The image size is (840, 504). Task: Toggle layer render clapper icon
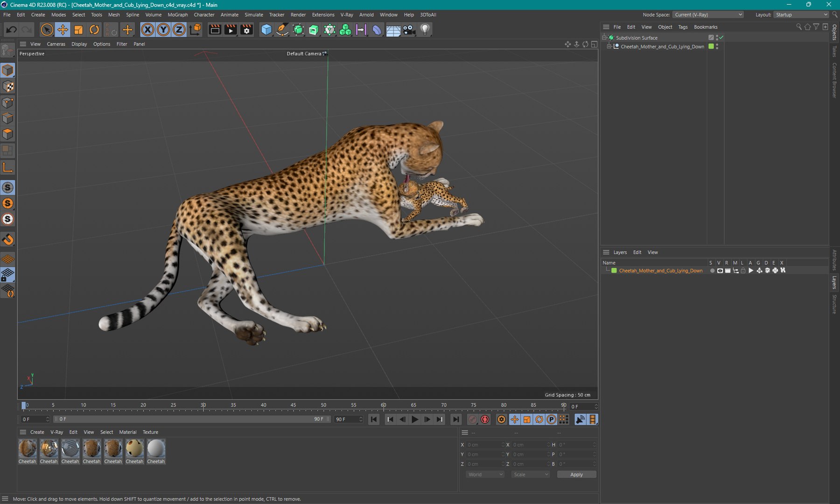728,271
